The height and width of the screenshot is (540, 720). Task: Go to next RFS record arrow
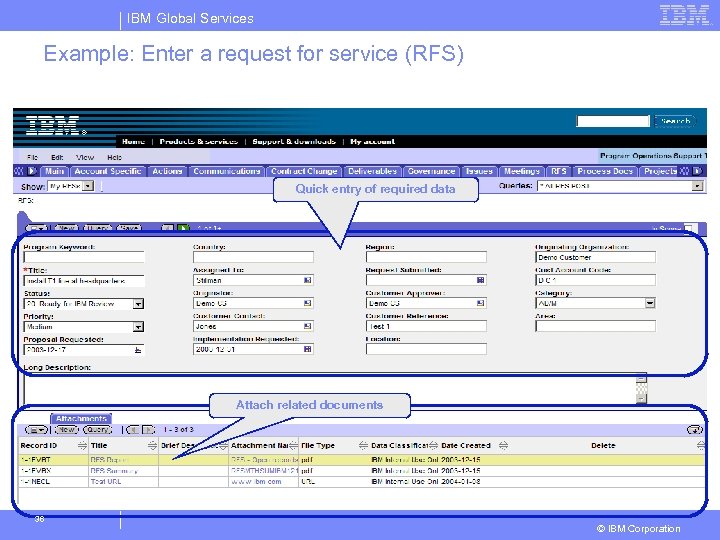click(183, 228)
